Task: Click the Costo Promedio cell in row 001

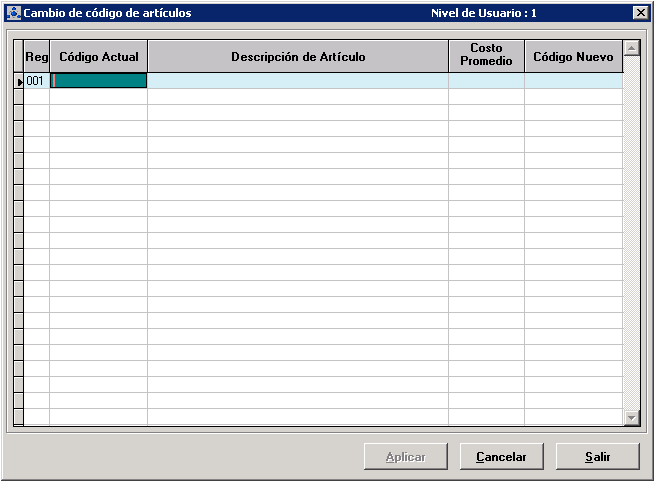Action: (486, 82)
